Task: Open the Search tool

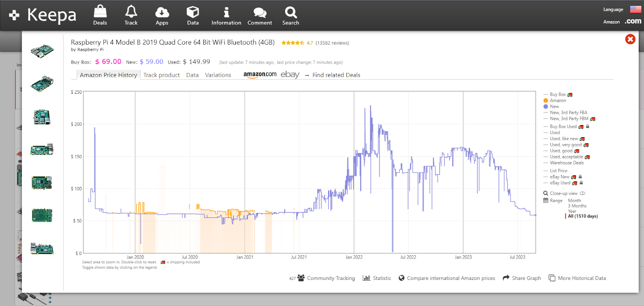Action: [291, 15]
